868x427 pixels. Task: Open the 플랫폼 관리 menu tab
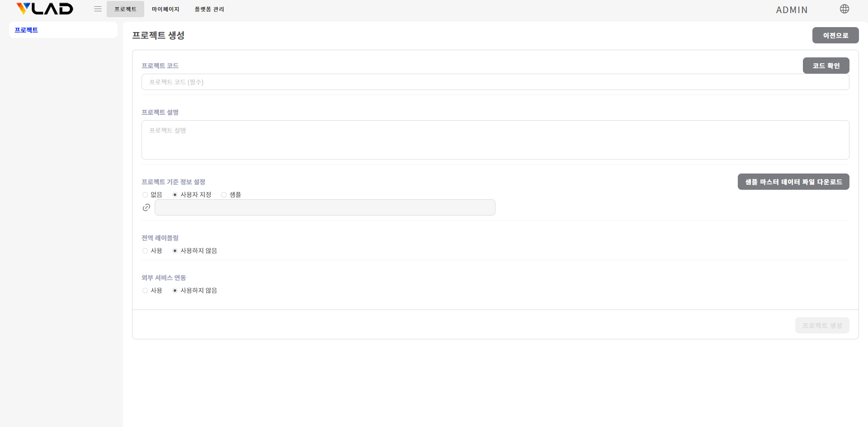[x=209, y=9]
